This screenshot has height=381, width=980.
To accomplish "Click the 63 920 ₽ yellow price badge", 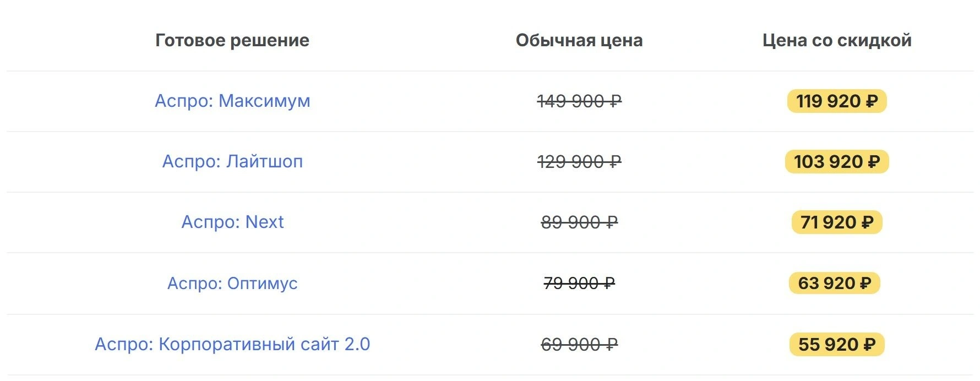I will click(x=834, y=283).
